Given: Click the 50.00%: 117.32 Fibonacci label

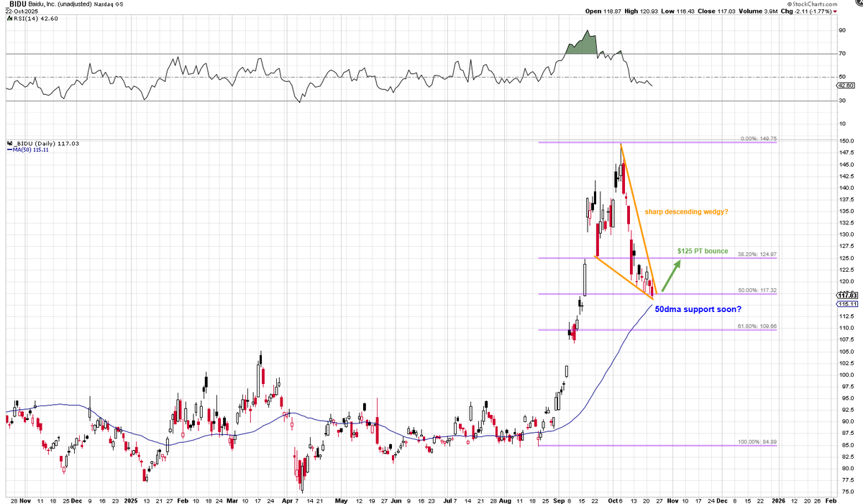Looking at the screenshot, I should point(758,290).
